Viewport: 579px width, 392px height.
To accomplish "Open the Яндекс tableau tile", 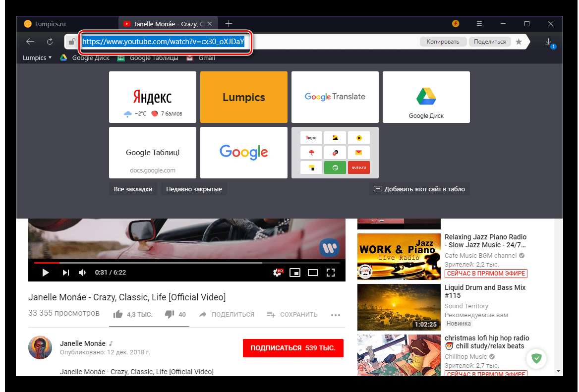I will 153,97.
